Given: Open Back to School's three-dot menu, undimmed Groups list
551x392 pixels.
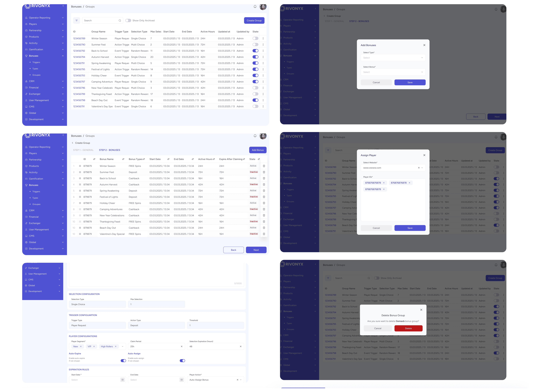Looking at the screenshot, I should (x=263, y=51).
